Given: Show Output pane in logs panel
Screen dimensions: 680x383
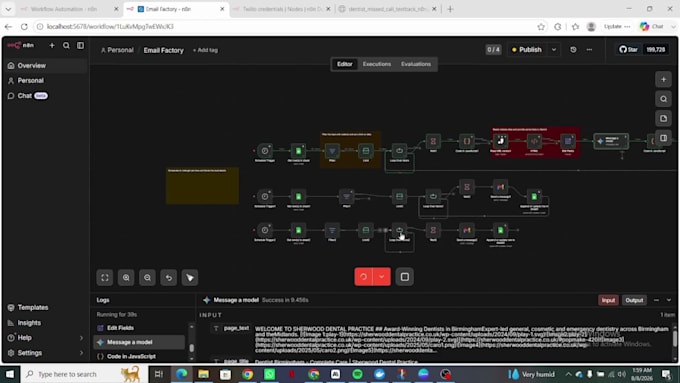Looking at the screenshot, I should pos(634,300).
